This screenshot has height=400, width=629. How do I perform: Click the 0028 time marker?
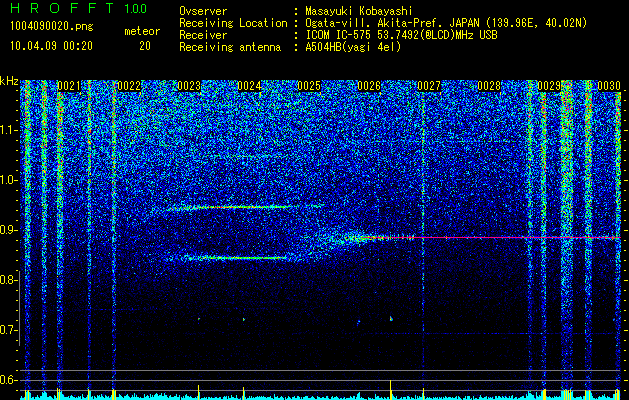point(489,86)
